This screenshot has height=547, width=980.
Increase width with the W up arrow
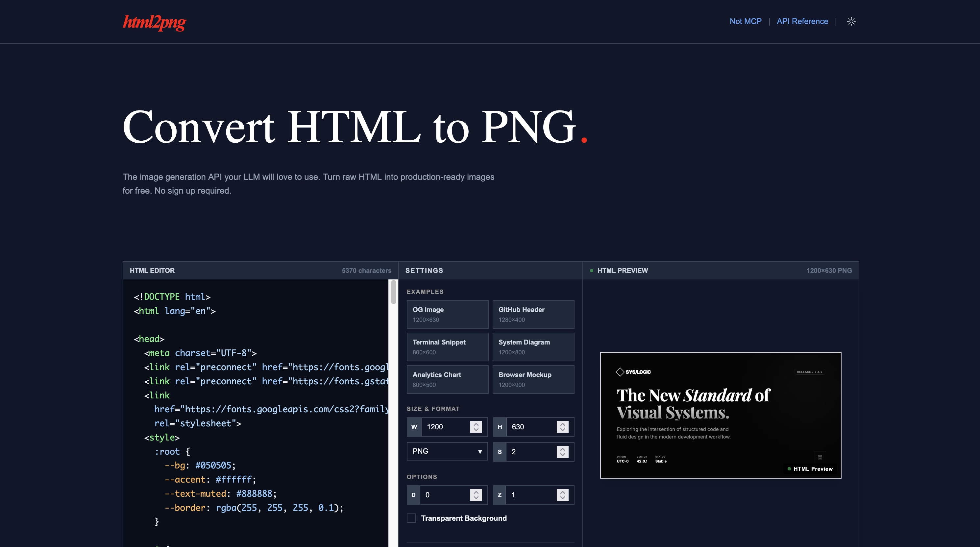pyautogui.click(x=476, y=424)
